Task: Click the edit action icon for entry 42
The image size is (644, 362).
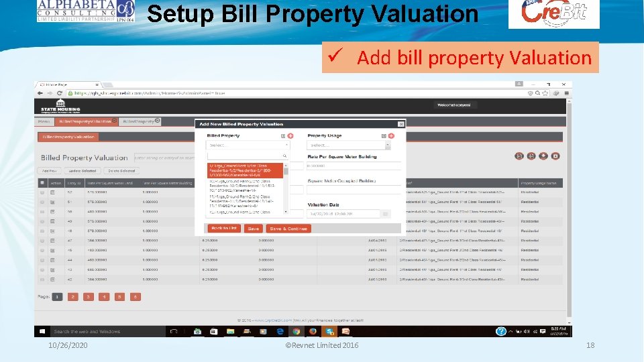Action: 52,280
